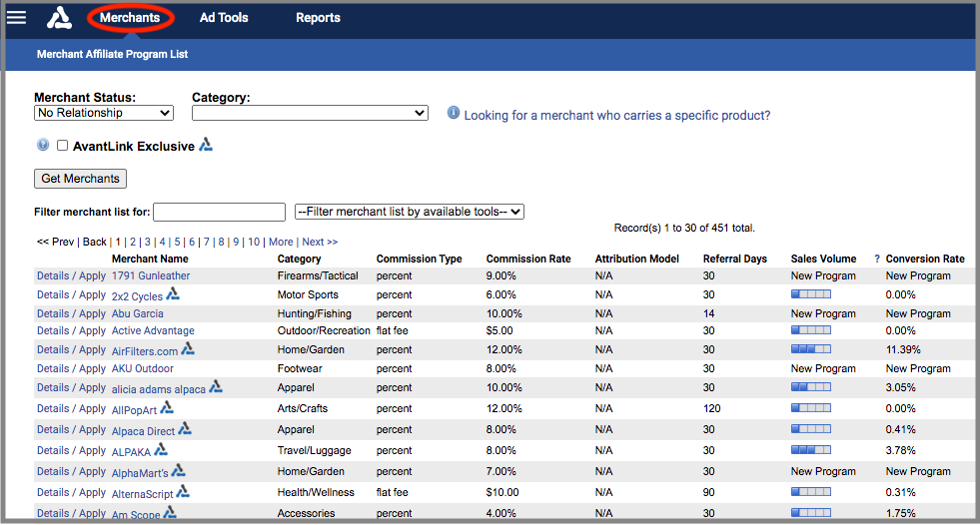980x525 pixels.
Task: Click AvantLink exclusive icon beside AllPopArt
Action: click(167, 407)
